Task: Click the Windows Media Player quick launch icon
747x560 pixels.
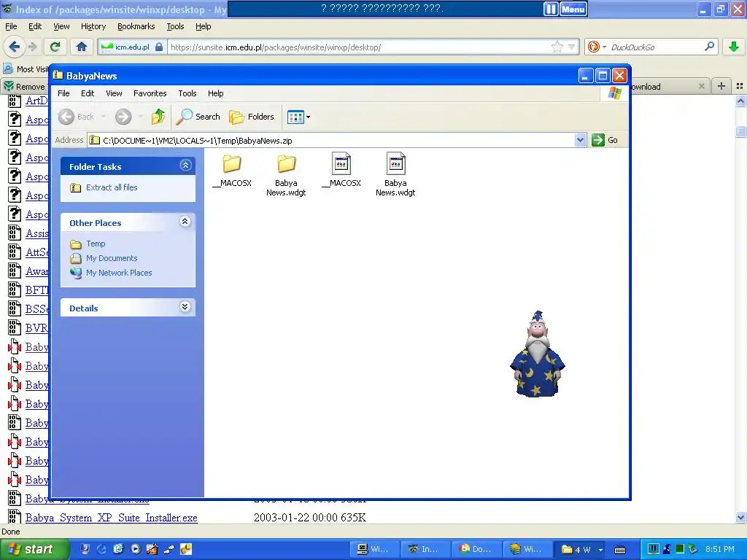Action: (x=136, y=549)
